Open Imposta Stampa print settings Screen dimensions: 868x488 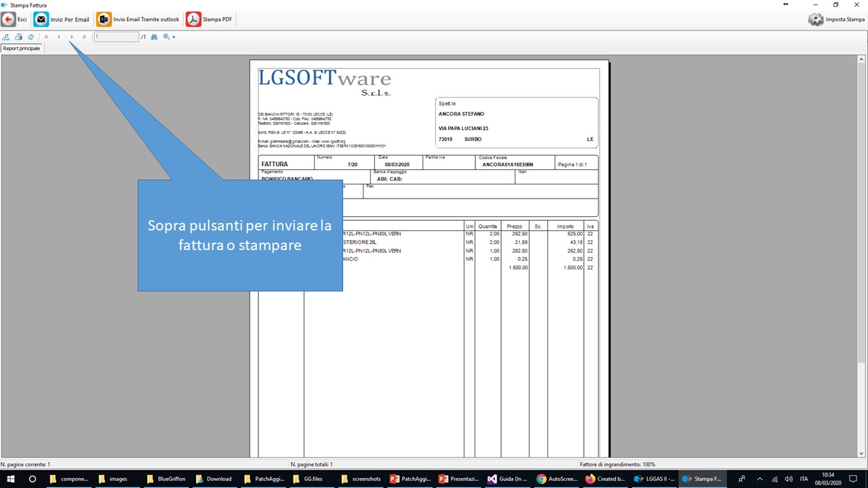(836, 20)
